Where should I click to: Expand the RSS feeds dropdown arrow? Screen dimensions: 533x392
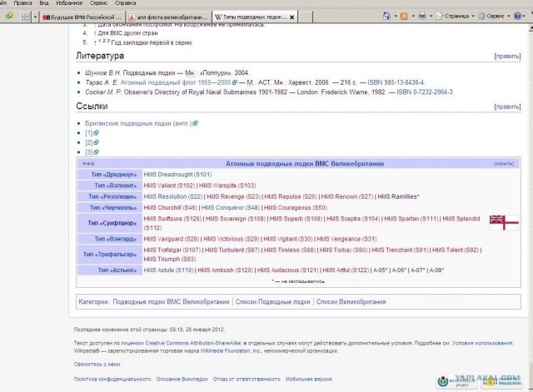point(413,16)
